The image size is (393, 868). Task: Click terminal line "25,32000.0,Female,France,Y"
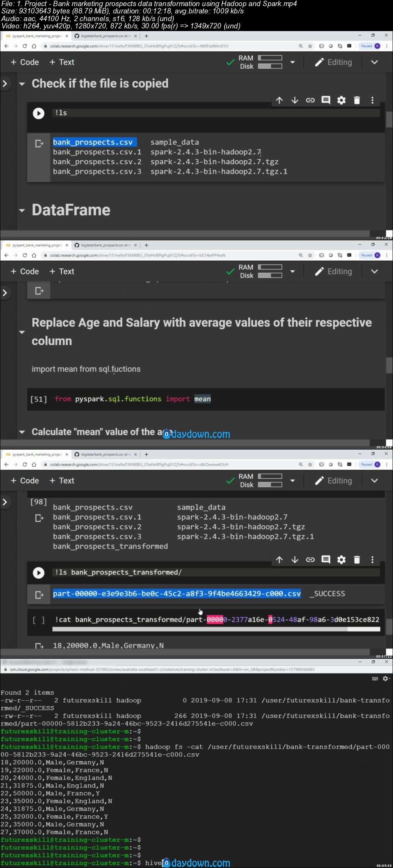tap(54, 817)
